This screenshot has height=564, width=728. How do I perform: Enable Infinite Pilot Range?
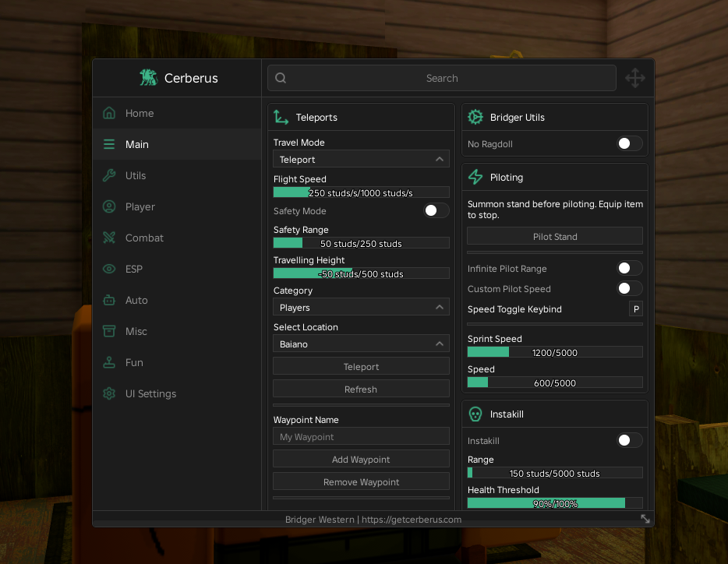(x=630, y=268)
